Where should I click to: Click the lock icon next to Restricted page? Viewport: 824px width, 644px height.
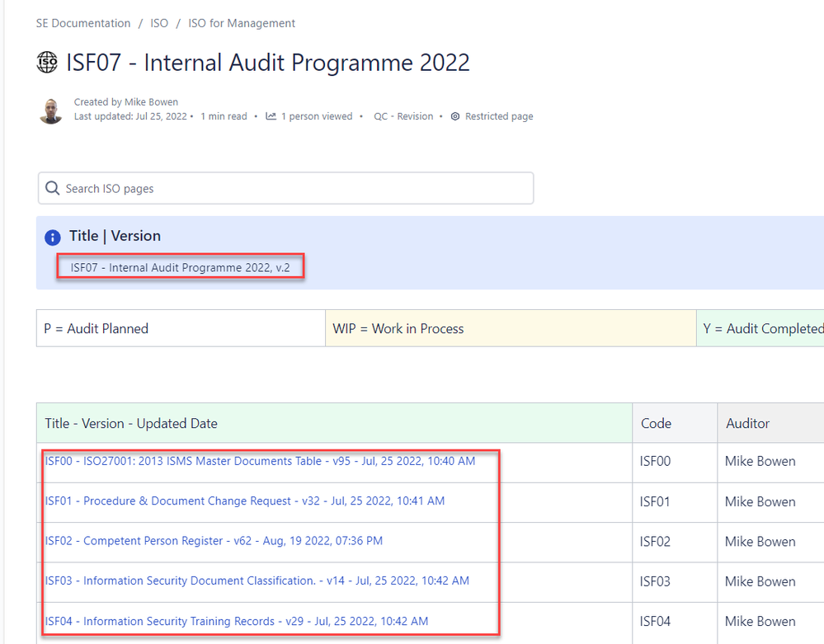(x=455, y=116)
